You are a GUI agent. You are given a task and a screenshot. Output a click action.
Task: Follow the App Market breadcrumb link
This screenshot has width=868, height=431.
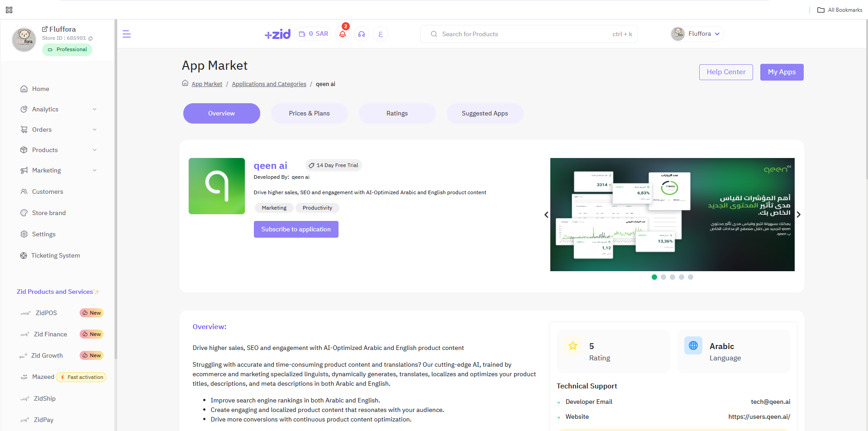click(207, 84)
